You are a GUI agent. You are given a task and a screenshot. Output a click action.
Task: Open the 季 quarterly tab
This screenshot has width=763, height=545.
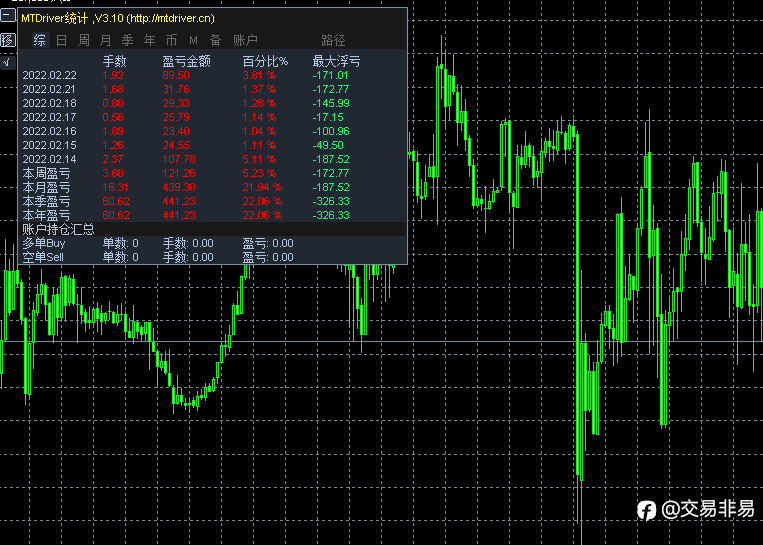tap(127, 40)
